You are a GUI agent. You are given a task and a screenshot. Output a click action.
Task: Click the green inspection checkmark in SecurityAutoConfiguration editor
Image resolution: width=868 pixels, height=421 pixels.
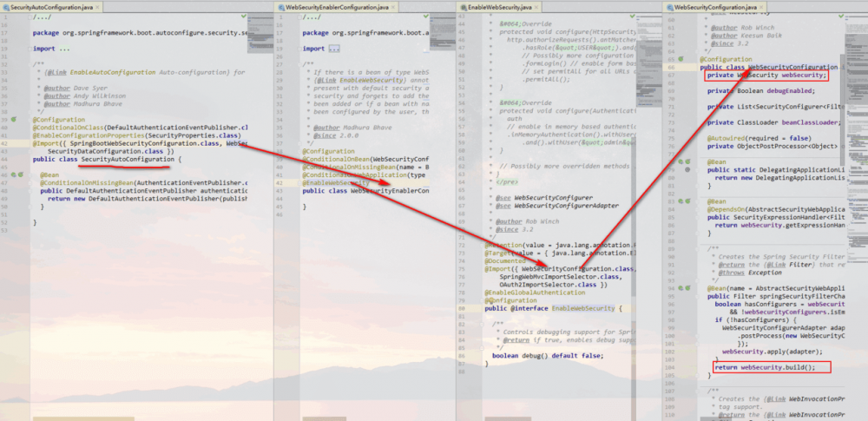coord(244,17)
